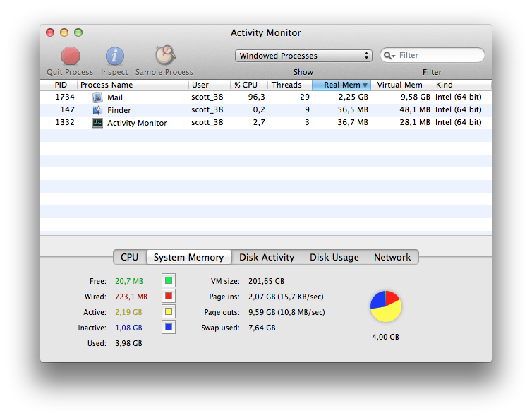Viewport: 532px width, 418px height.
Task: Click the VM size 201,65 GB value
Action: (266, 281)
